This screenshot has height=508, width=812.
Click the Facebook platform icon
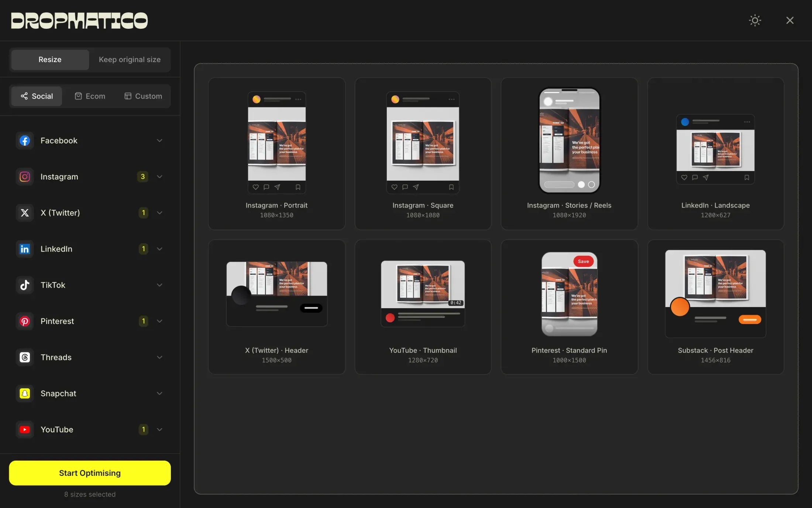[25, 140]
